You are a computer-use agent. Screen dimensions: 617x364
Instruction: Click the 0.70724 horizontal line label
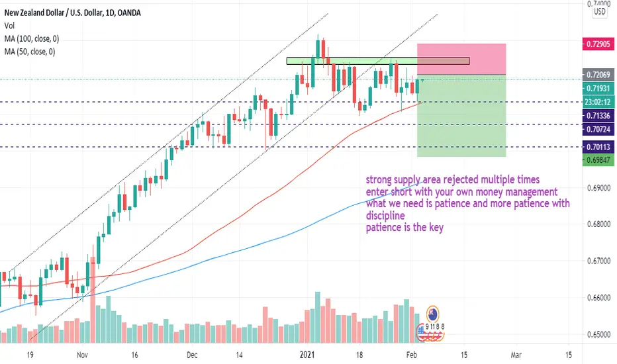tap(598, 129)
